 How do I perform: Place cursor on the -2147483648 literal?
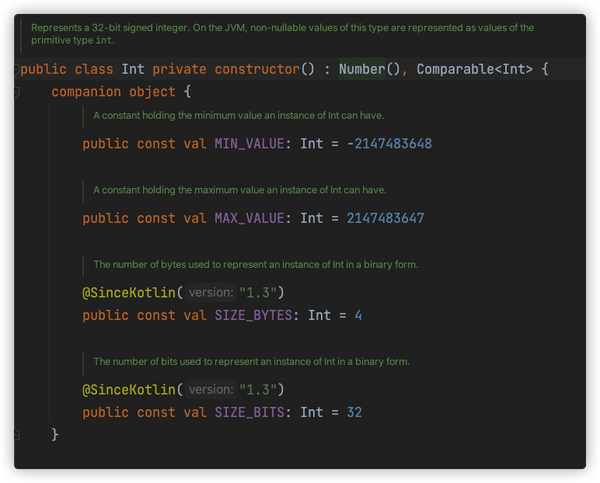click(389, 144)
